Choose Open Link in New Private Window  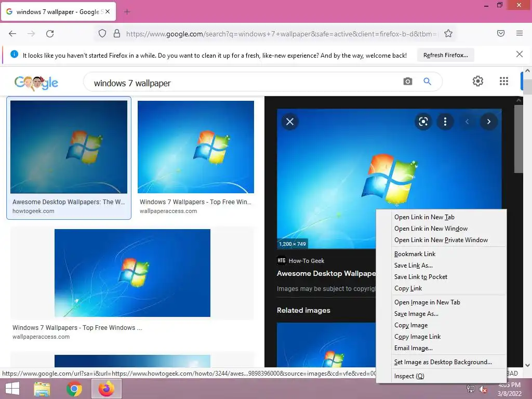tap(441, 240)
